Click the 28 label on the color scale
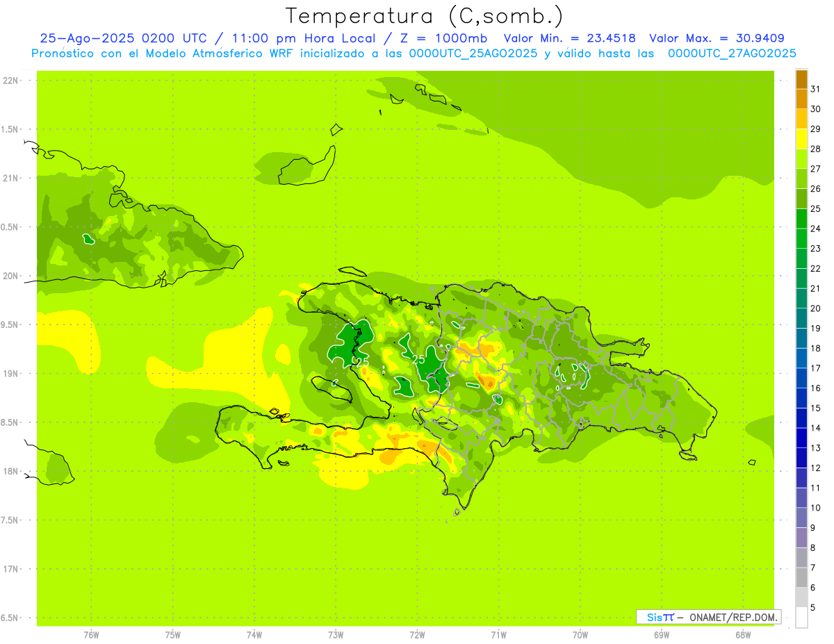 [815, 149]
